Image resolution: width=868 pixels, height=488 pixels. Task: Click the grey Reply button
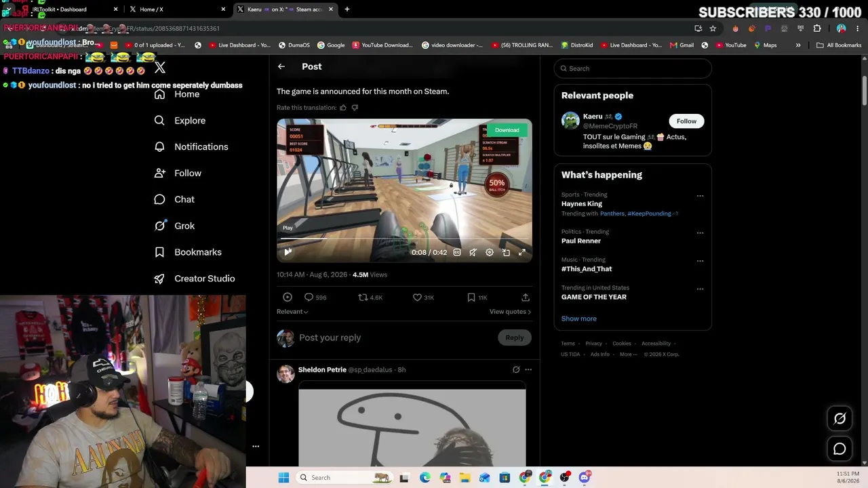pyautogui.click(x=515, y=338)
